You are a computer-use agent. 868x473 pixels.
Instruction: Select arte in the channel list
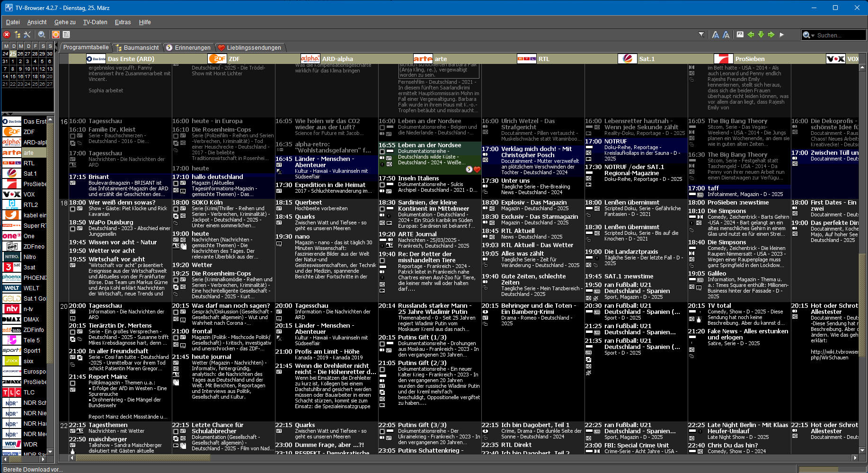pos(24,153)
